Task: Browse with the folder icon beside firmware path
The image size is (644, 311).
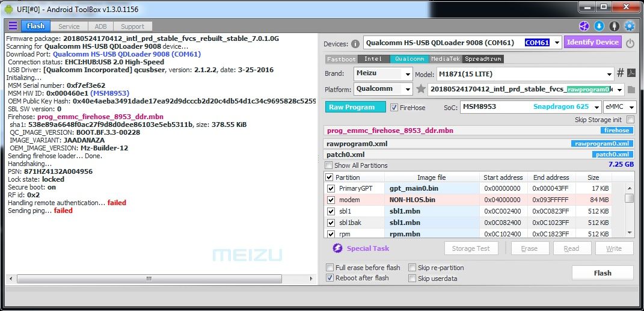Action: tap(631, 89)
